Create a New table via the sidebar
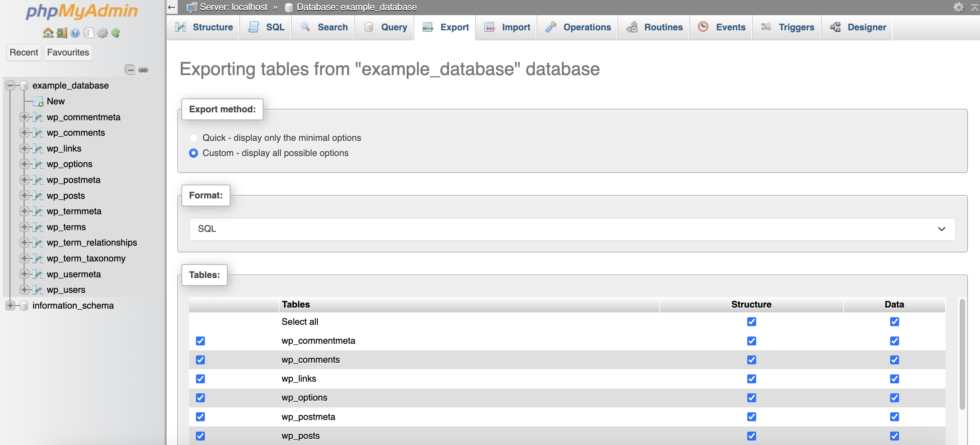This screenshot has height=445, width=980. 55,101
